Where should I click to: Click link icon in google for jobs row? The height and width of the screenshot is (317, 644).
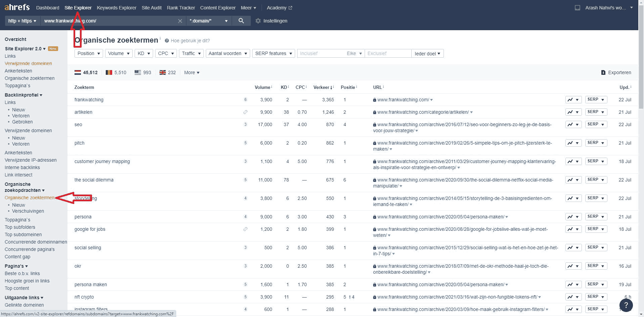coord(245,229)
